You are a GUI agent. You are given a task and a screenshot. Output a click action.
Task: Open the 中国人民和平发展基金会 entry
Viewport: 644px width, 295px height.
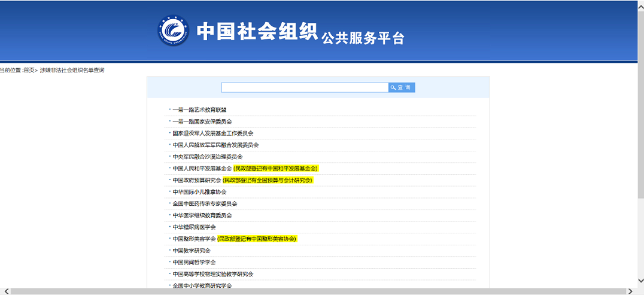[x=202, y=169]
